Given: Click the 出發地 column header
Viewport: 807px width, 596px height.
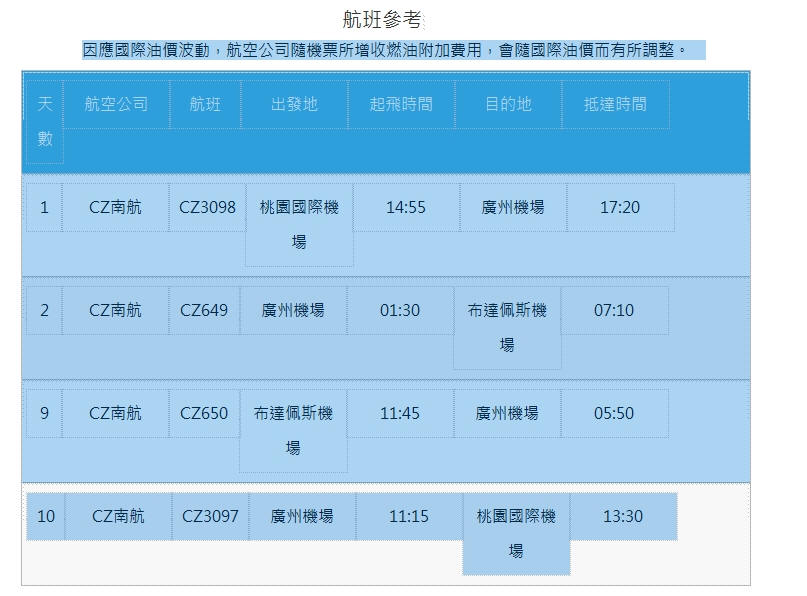Looking at the screenshot, I should 294,104.
